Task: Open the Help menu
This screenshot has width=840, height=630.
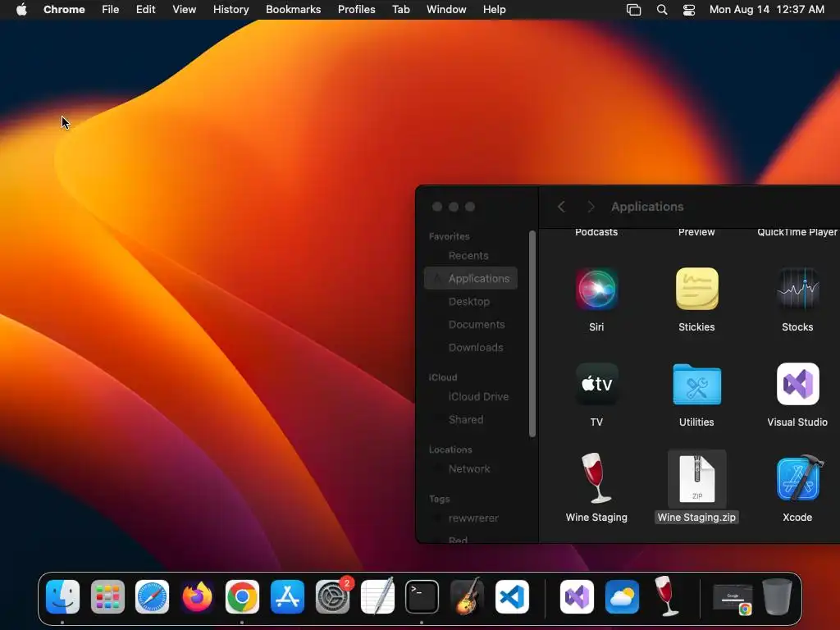Action: pyautogui.click(x=494, y=10)
